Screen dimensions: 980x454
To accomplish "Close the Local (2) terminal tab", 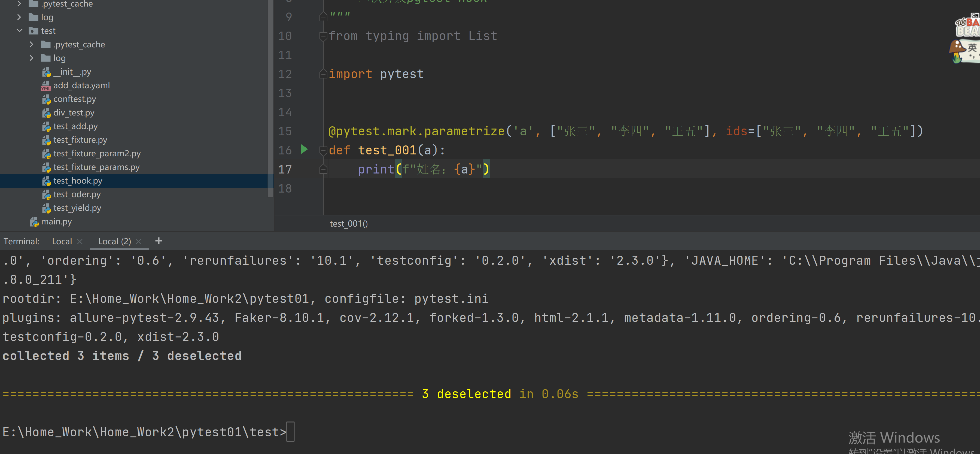I will (x=138, y=241).
